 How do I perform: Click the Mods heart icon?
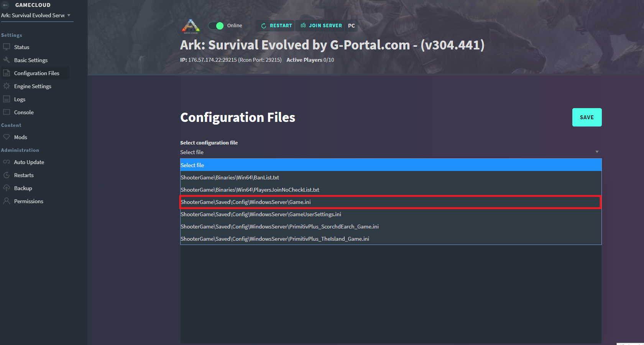7,137
